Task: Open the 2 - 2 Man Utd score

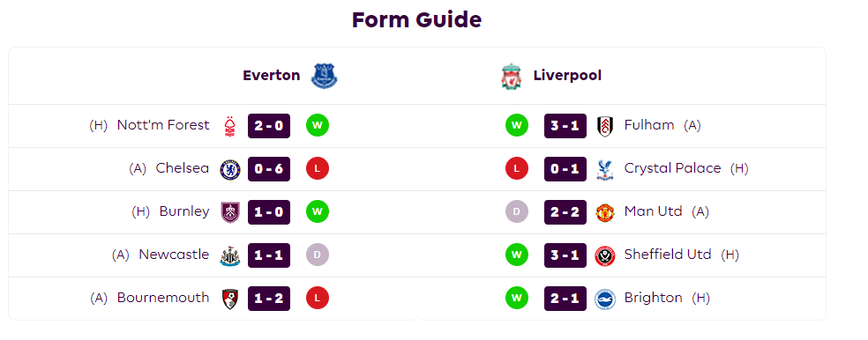Action: (x=565, y=212)
